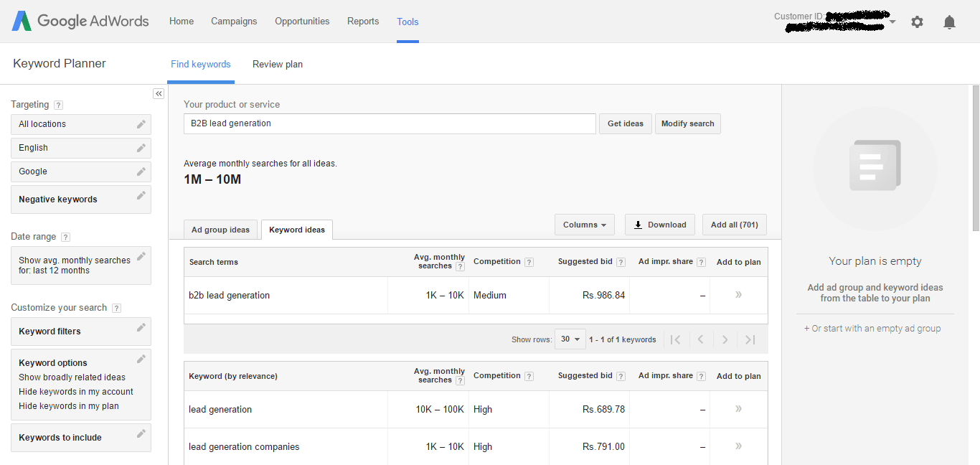Open the Columns dropdown

tap(584, 225)
